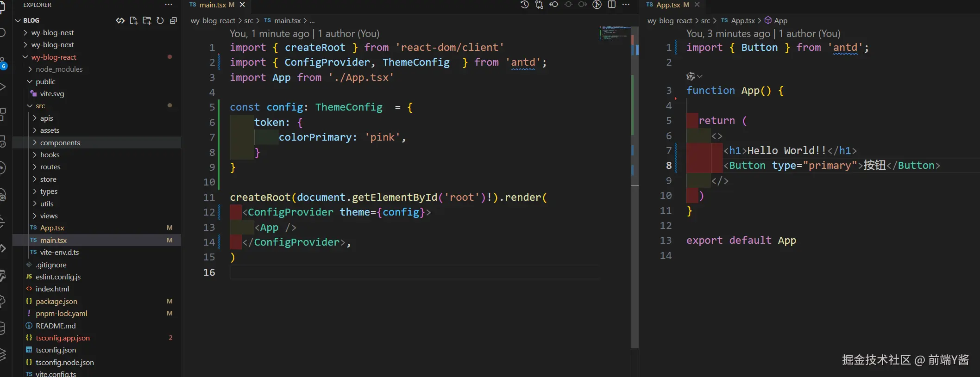
Task: Click the vite.svg file icon
Action: pyautogui.click(x=33, y=93)
